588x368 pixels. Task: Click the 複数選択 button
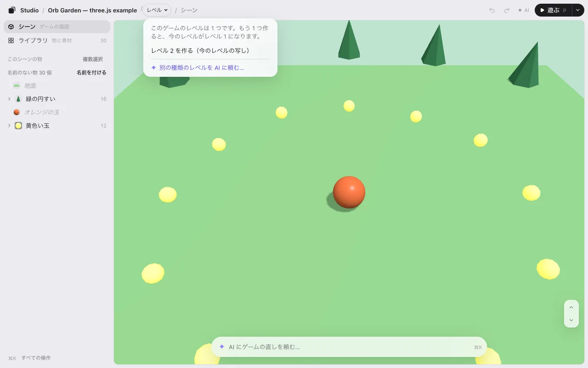93,59
